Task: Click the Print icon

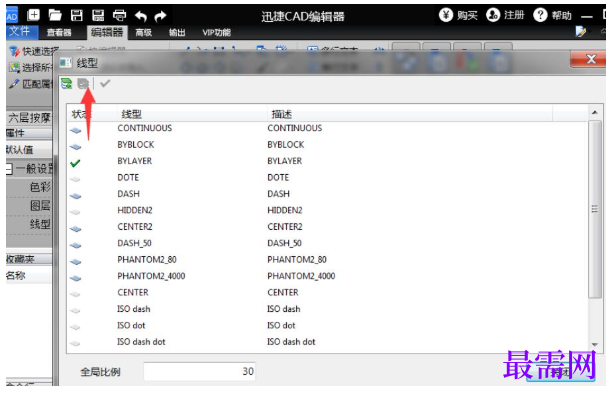Action: click(x=120, y=15)
